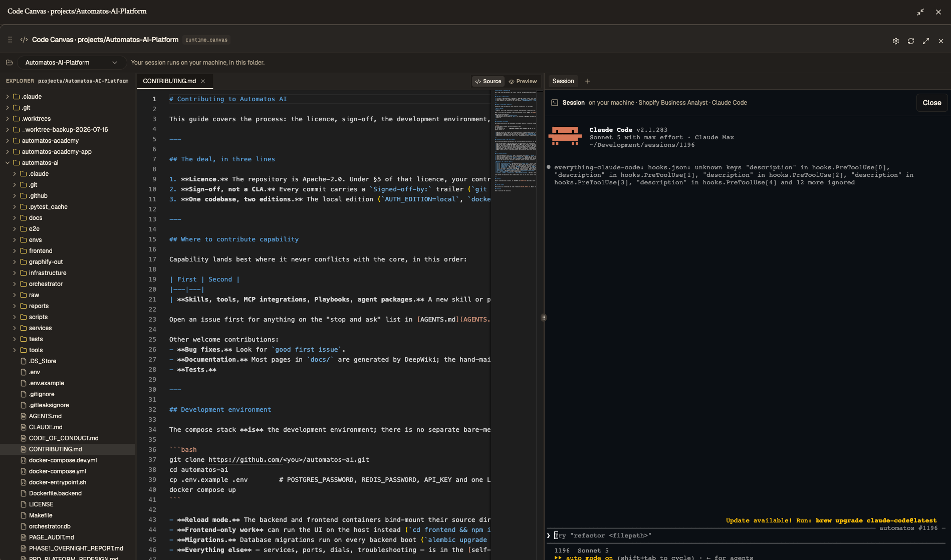Image resolution: width=951 pixels, height=560 pixels.
Task: Click the collapse window arrows icon in title bar
Action: (x=920, y=12)
